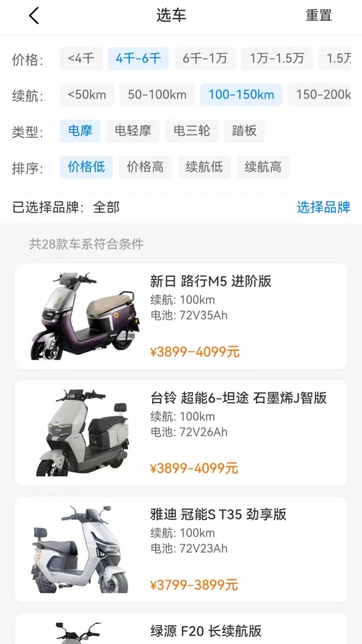
Task: Select the 6千-1万 price range
Action: (x=205, y=58)
